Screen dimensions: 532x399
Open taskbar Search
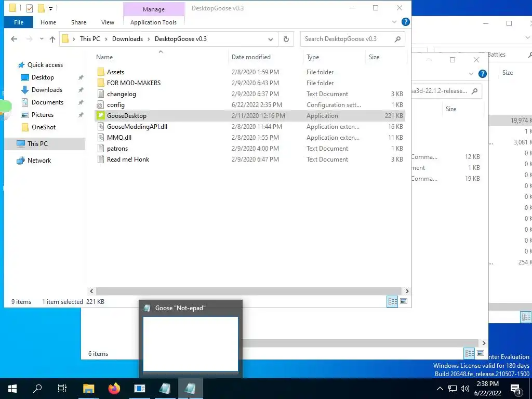[37, 389]
